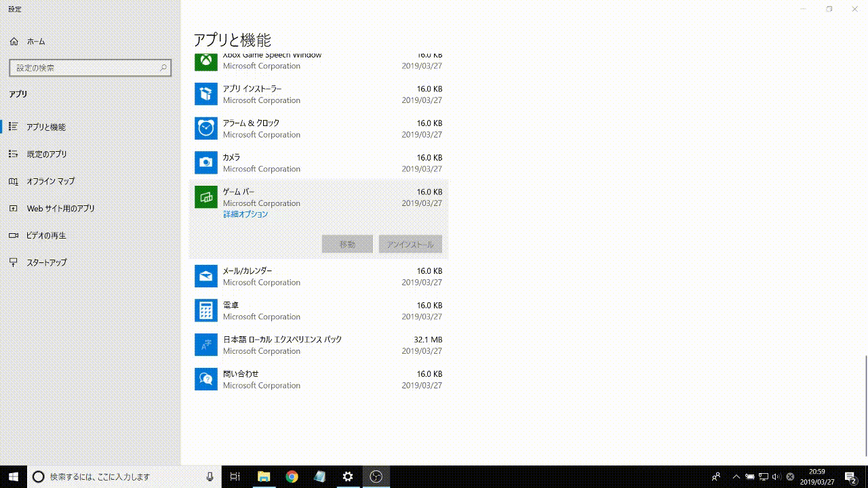Open the Windows Start menu
This screenshot has width=868, height=488.
click(x=13, y=476)
